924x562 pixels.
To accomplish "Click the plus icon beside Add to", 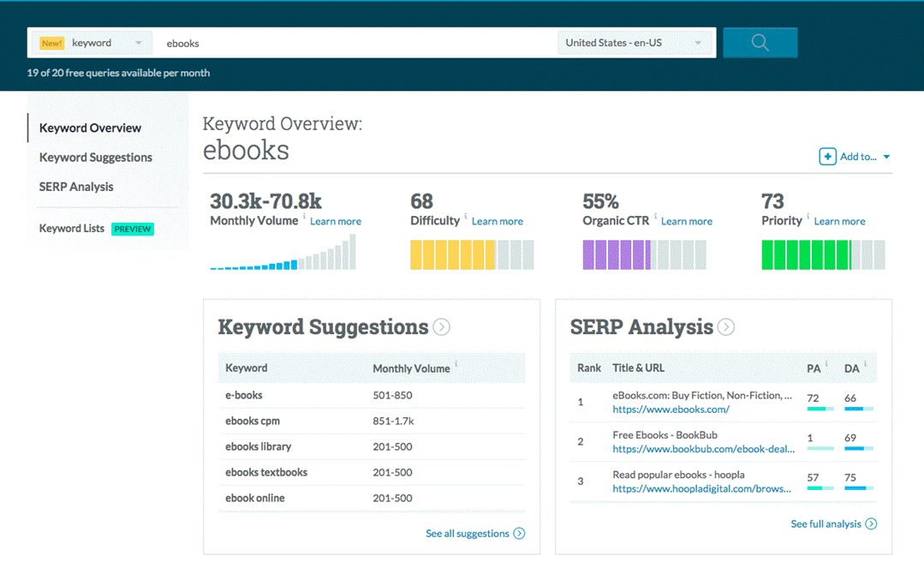I will tap(827, 156).
